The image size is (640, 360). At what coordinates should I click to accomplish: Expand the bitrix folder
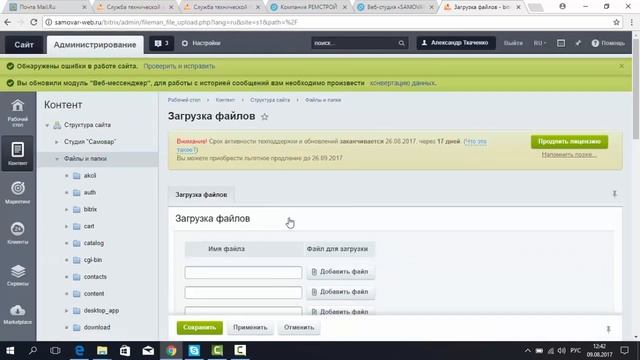tap(67, 209)
